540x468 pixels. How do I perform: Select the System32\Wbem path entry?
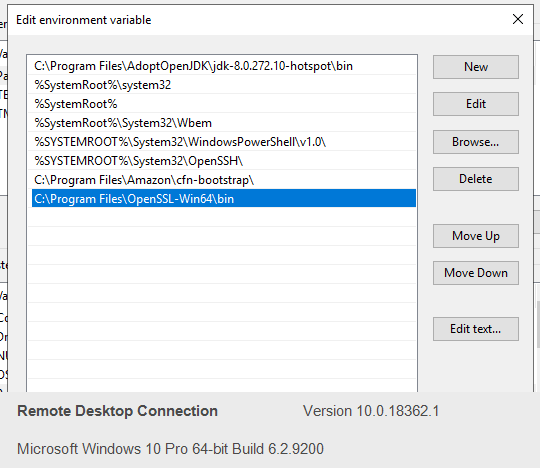pos(224,123)
